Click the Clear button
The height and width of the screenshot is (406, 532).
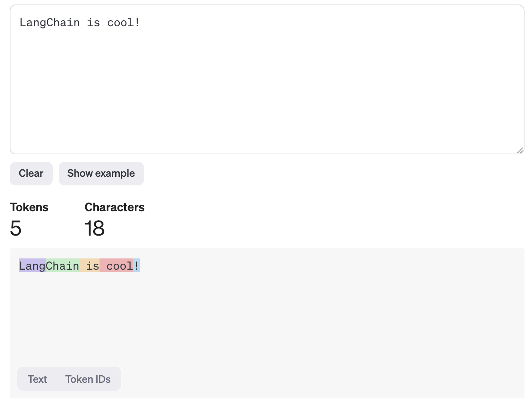point(31,173)
